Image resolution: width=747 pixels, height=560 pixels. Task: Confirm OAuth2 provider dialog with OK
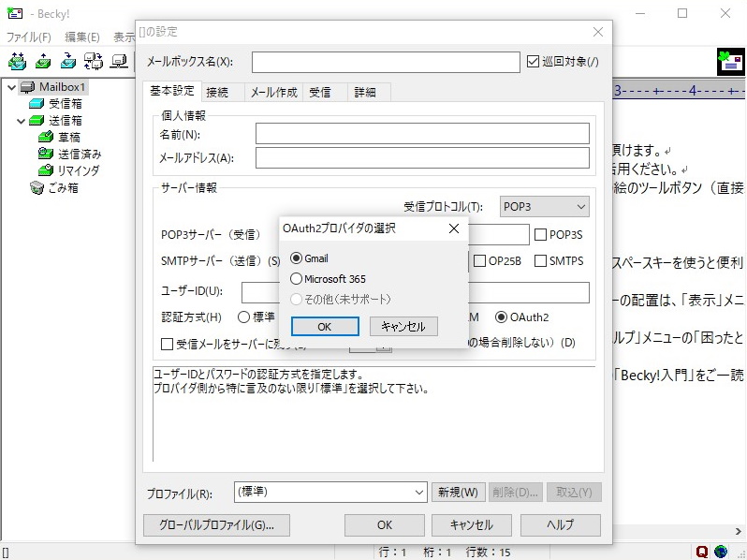pos(325,327)
